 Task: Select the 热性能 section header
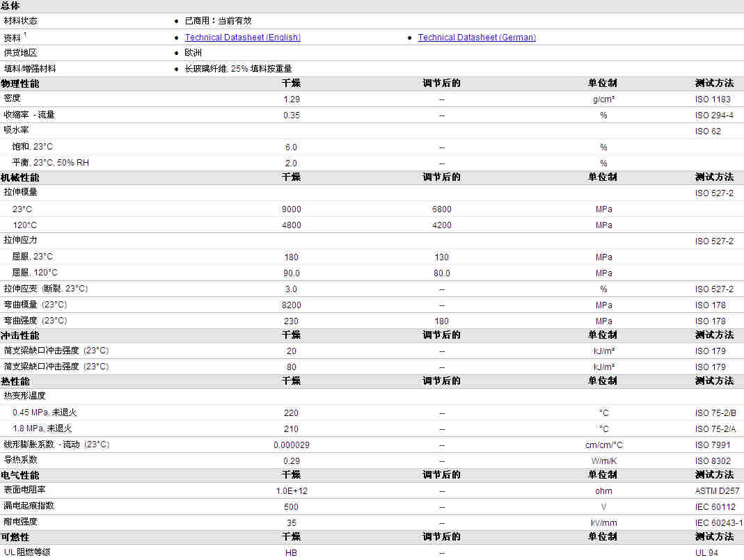(x=15, y=381)
